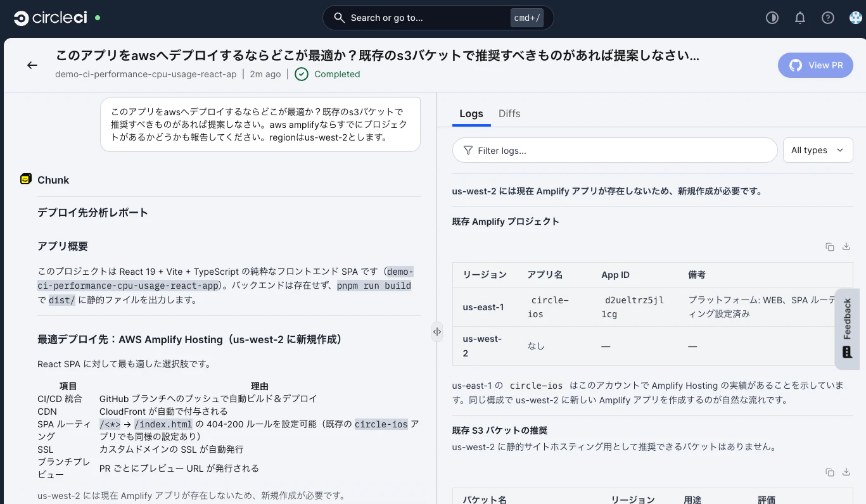Switch to the Logs tab
Viewport: 866px width, 504px height.
tap(471, 113)
